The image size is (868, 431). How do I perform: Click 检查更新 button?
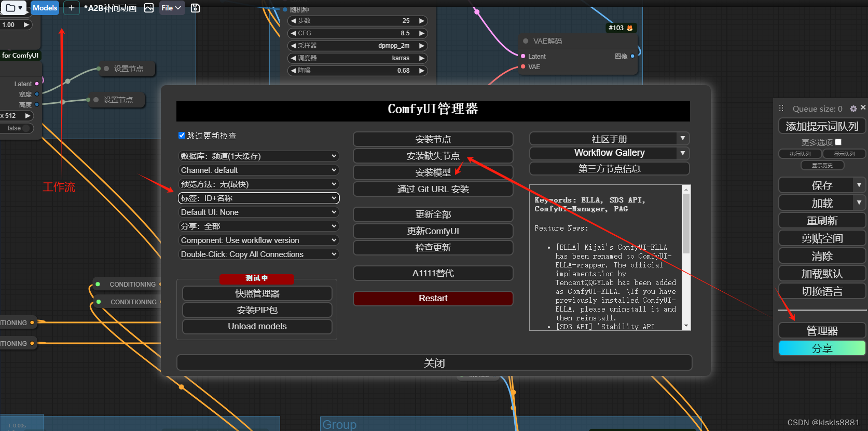433,248
